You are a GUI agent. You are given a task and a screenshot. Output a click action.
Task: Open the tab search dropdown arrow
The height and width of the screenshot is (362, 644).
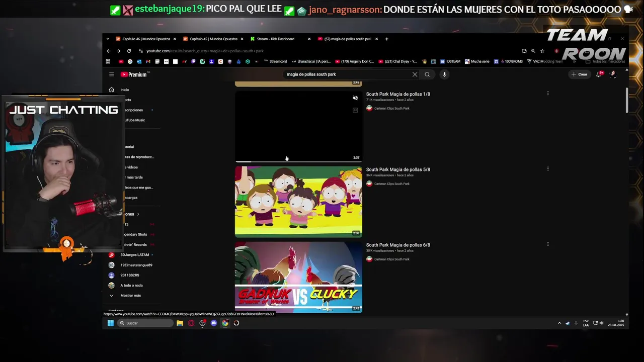pyautogui.click(x=108, y=39)
